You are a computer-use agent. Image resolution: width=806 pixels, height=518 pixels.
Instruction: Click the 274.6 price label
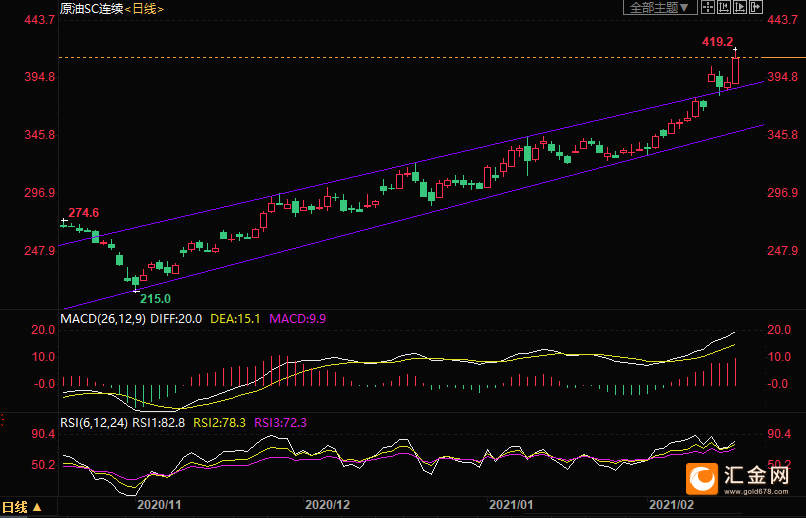coord(84,212)
